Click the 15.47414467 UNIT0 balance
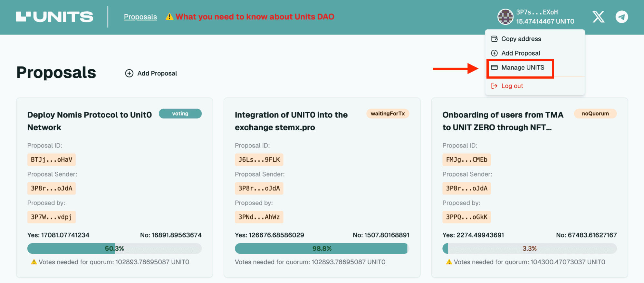The image size is (644, 283). pyautogui.click(x=545, y=21)
